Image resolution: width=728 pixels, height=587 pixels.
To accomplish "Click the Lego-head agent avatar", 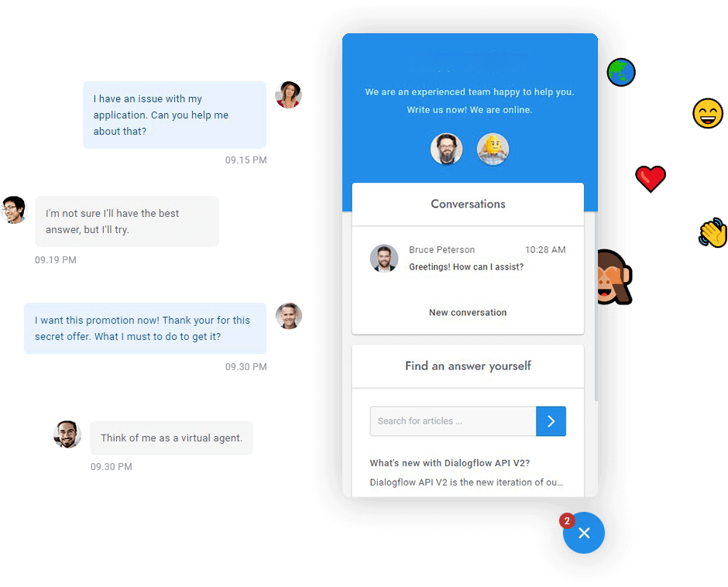I will click(493, 149).
